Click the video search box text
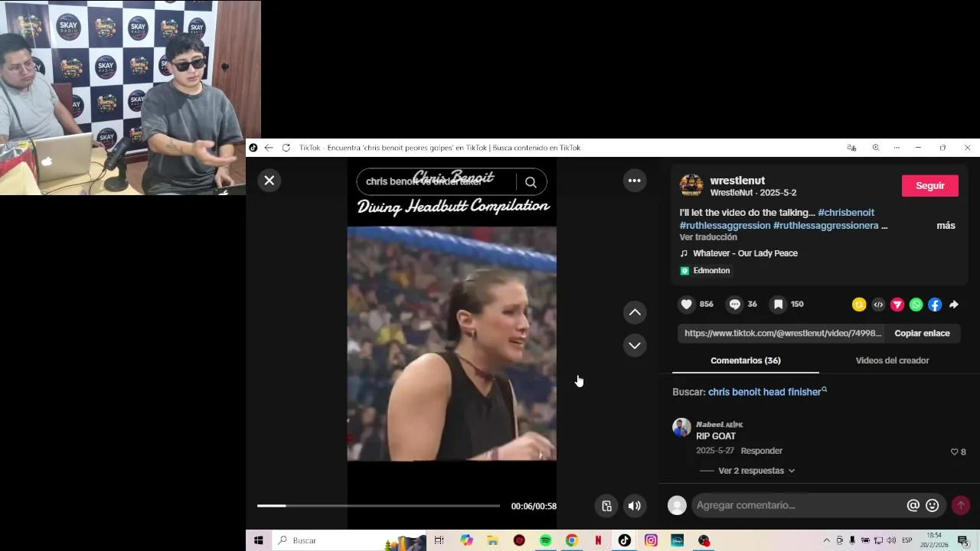The width and height of the screenshot is (980, 551). click(436, 181)
